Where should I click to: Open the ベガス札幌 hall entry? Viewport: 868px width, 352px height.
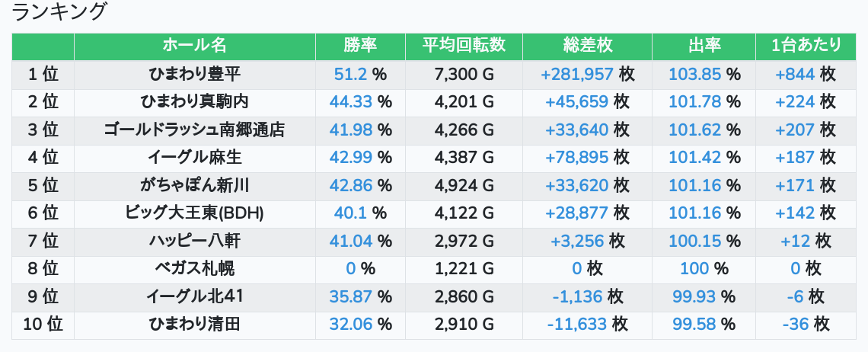[194, 269]
